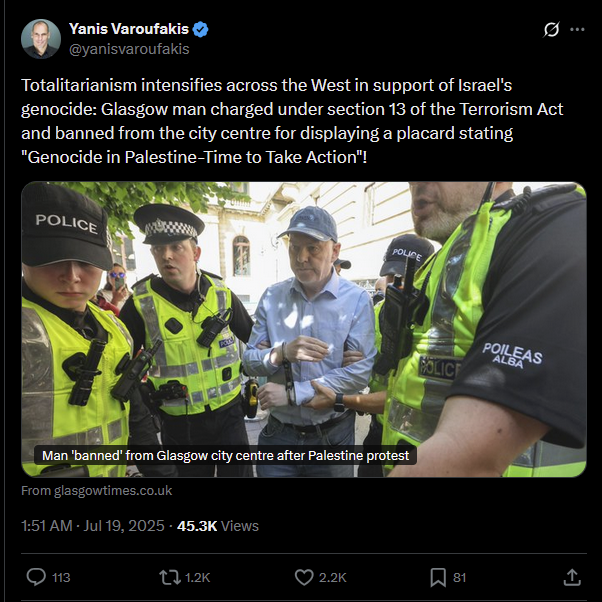Click the tweet text about Totalitarianism
Screen dimensions: 602x602
point(292,121)
